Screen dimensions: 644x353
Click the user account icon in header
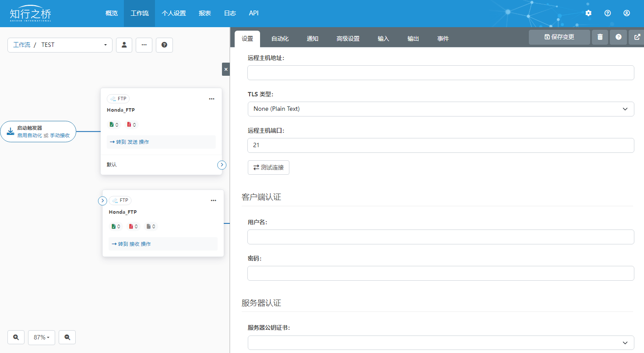(x=626, y=13)
